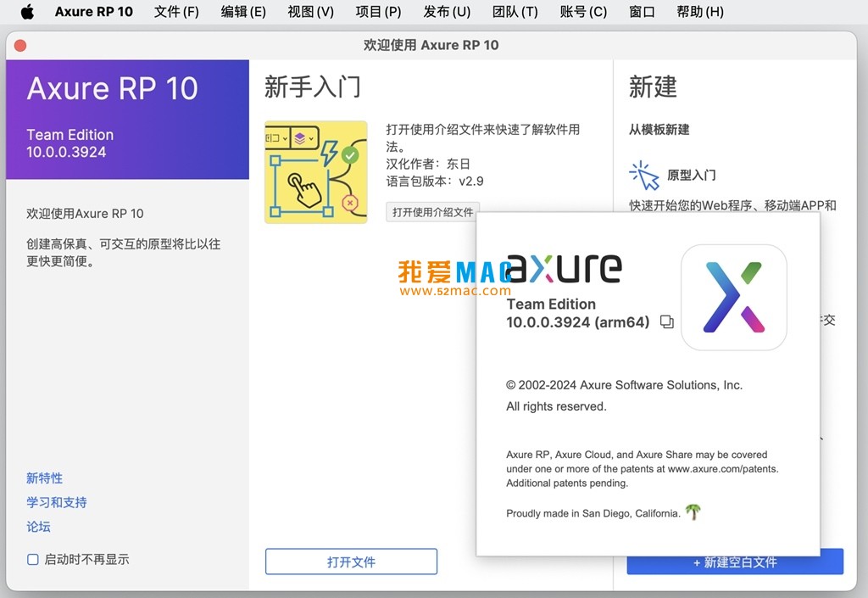Click the 语言包版本: v2.9 text

point(435,181)
